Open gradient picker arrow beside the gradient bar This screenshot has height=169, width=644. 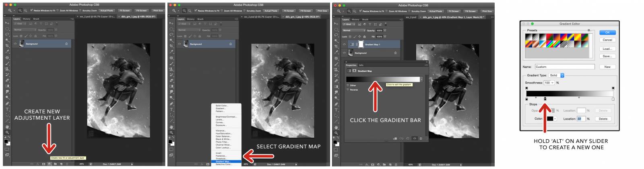point(421,79)
